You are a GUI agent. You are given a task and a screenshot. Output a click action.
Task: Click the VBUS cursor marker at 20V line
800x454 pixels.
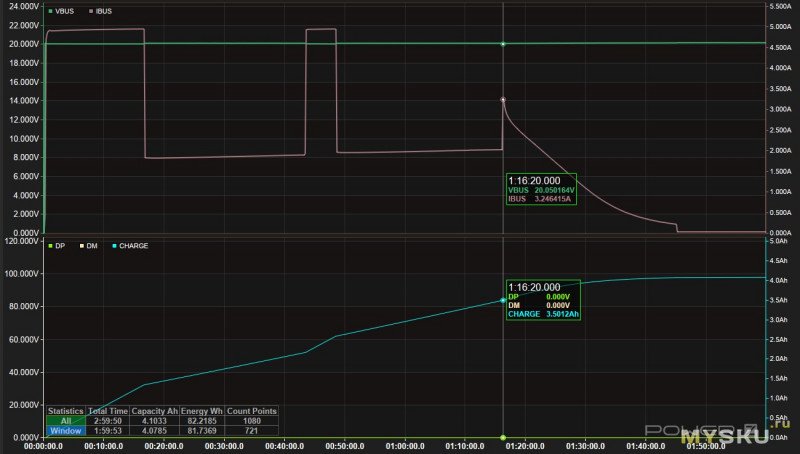click(x=503, y=44)
